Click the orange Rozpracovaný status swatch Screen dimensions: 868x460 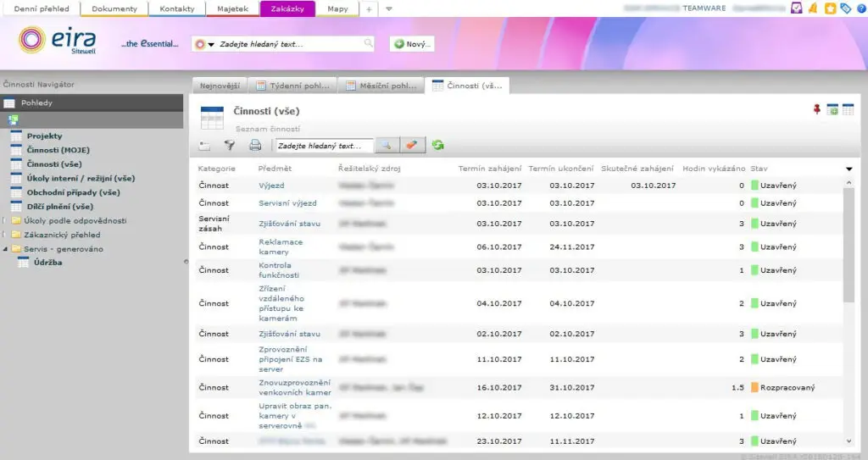(754, 387)
